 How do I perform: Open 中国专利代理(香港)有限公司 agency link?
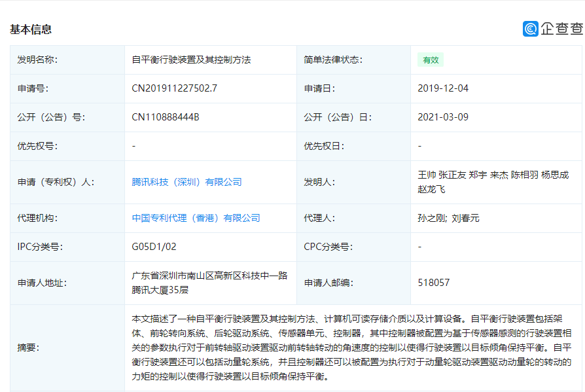pos(196,218)
